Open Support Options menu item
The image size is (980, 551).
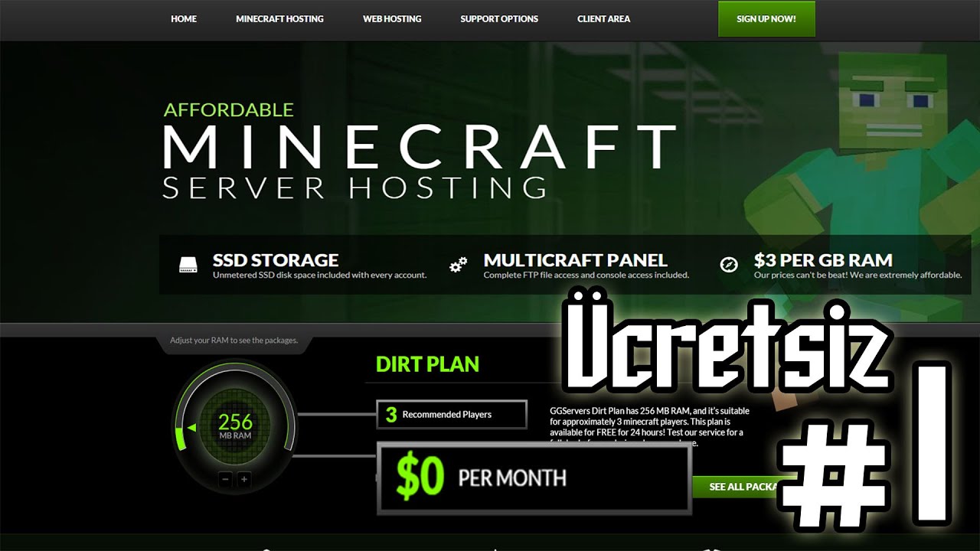(499, 19)
